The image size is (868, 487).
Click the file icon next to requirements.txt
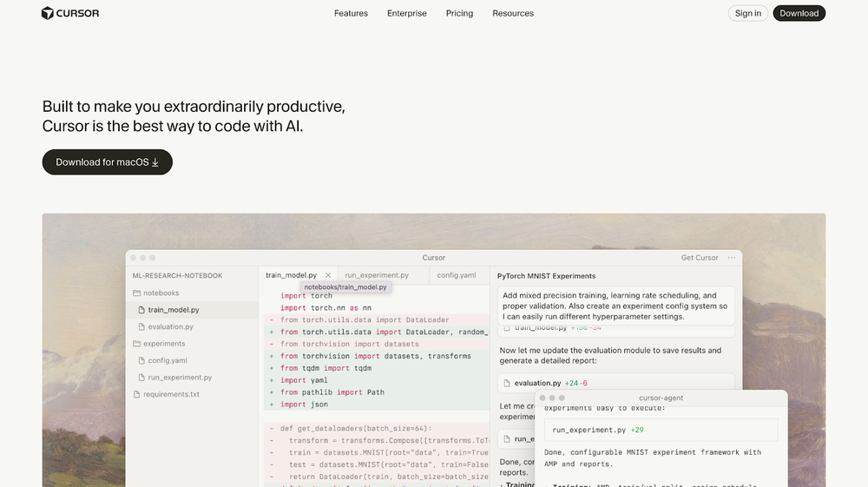pos(136,394)
